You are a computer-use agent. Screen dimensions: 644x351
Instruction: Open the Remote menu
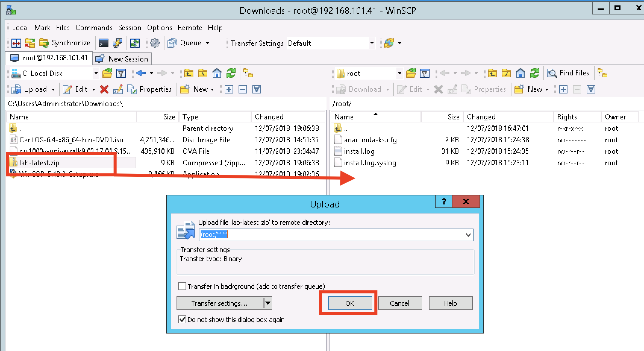coord(190,28)
